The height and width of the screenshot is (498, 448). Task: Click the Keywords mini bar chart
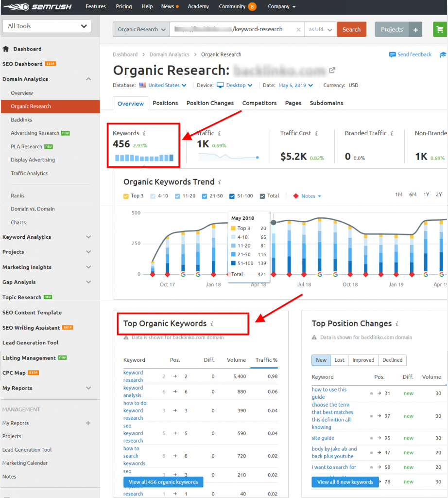pos(144,158)
